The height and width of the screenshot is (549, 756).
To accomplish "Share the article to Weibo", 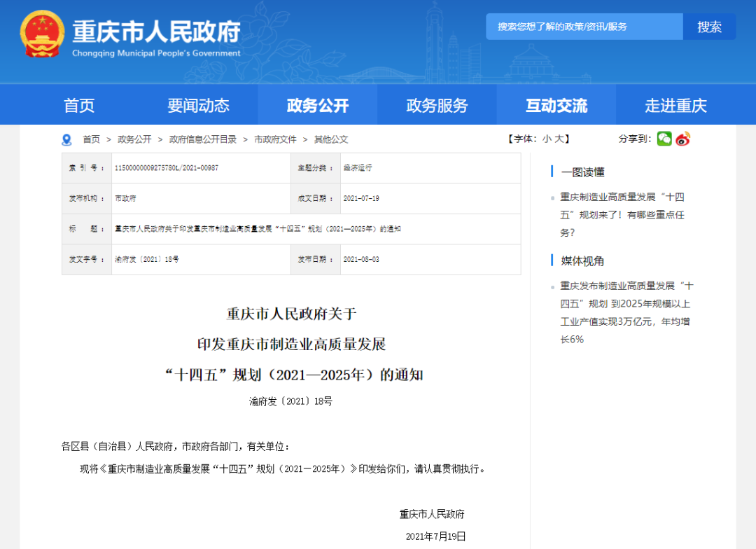I will click(684, 139).
